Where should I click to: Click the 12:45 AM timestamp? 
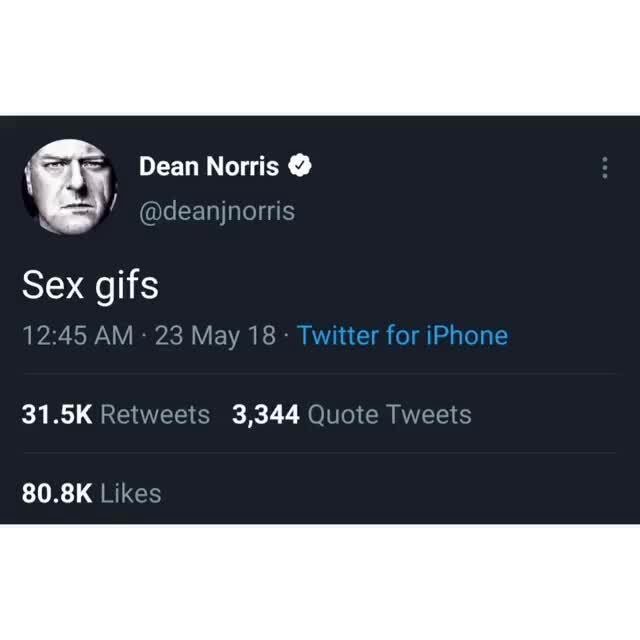coord(78,336)
